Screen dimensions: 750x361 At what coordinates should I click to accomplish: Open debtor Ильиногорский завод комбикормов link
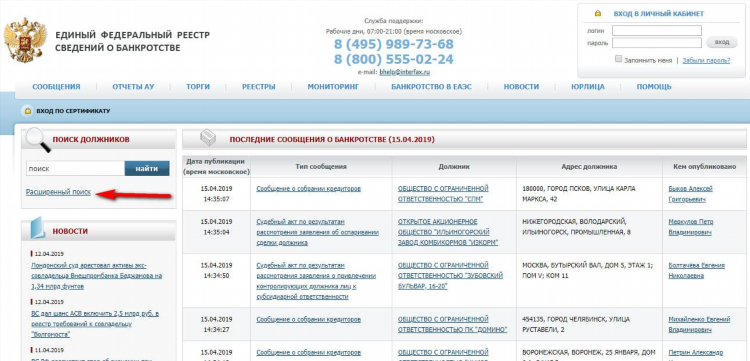tap(448, 232)
